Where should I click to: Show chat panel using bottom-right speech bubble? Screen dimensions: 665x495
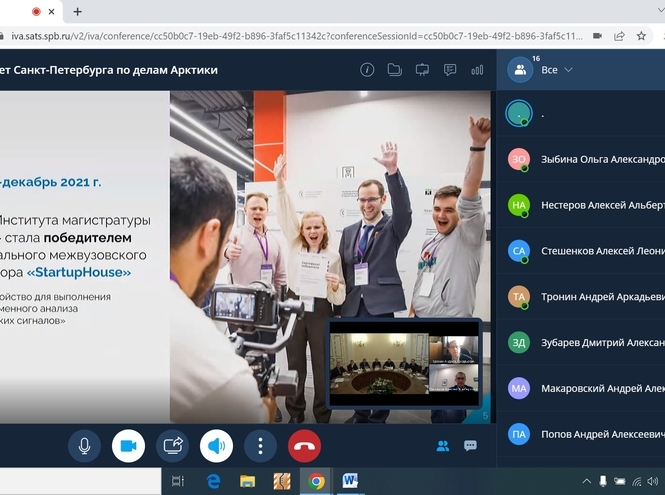coord(470,446)
